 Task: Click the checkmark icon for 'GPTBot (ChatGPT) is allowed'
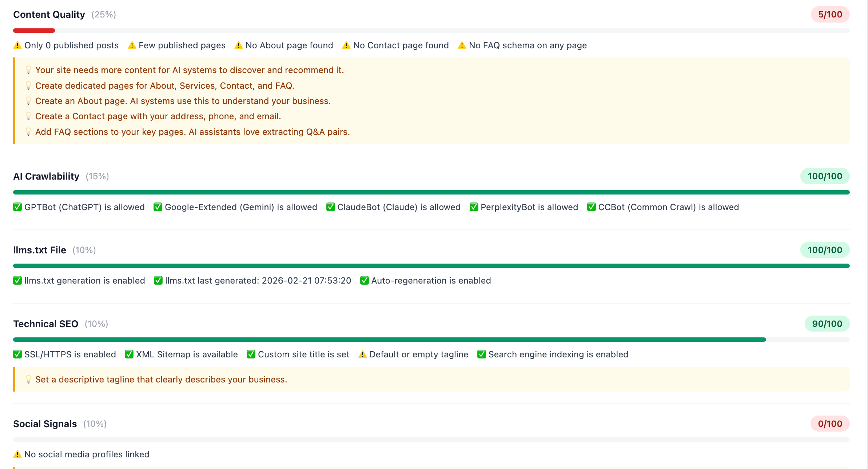pos(17,207)
